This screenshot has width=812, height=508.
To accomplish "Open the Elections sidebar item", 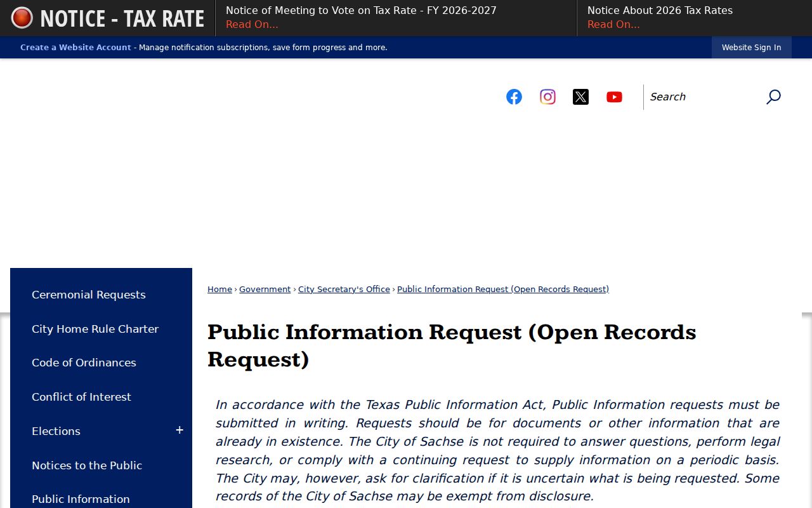I will (x=56, y=431).
